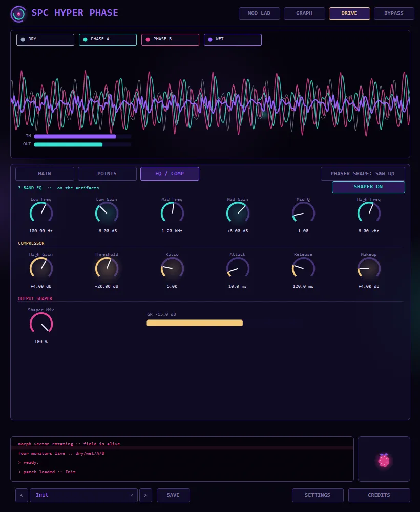This screenshot has height=512, width=420.
Task: Click the 1.00 Mid Q value
Action: pos(303,231)
